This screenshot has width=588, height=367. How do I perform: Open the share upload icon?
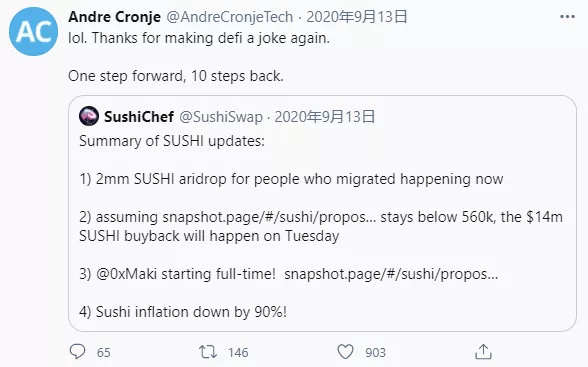pyautogui.click(x=483, y=352)
